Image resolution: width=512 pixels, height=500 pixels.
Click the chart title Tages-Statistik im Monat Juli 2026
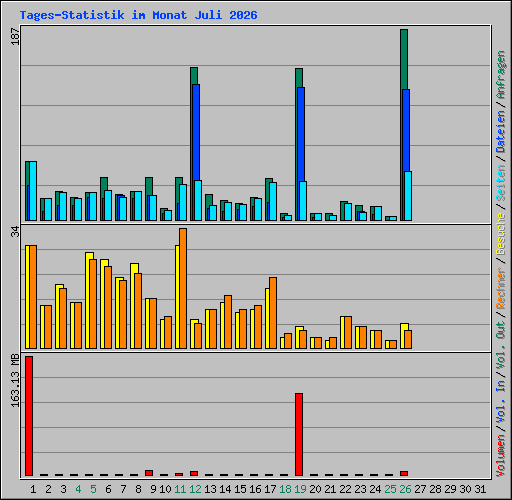click(138, 15)
